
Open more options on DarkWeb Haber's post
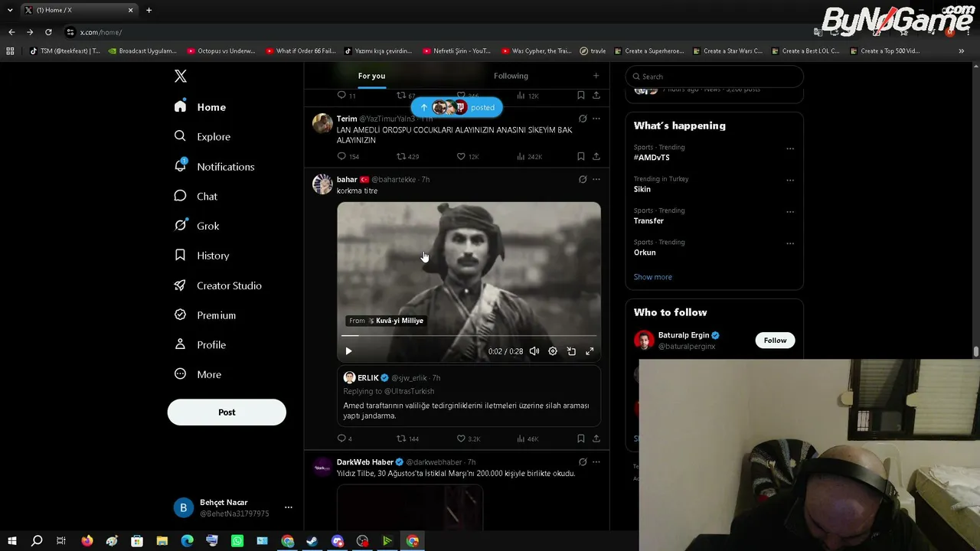(596, 462)
